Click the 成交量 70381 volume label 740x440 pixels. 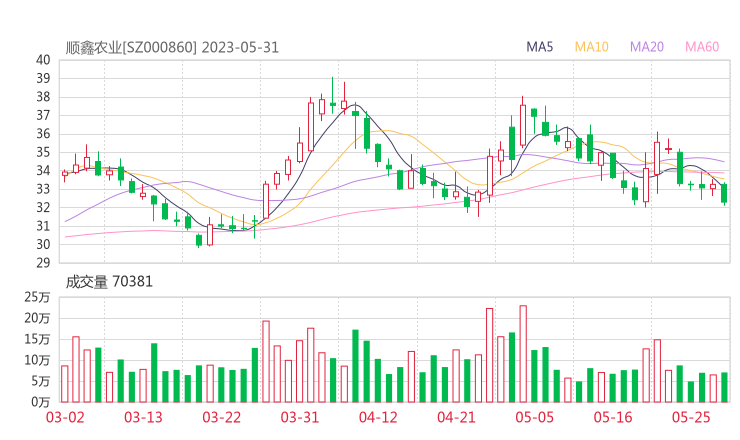tap(109, 282)
